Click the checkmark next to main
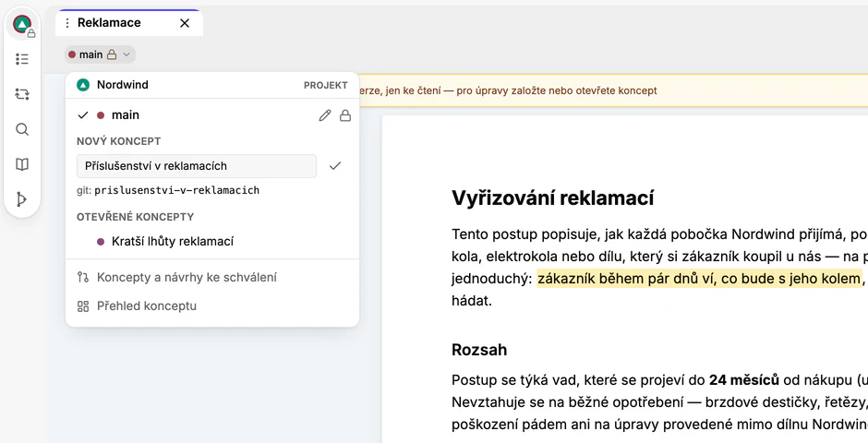This screenshot has height=443, width=868. point(83,115)
